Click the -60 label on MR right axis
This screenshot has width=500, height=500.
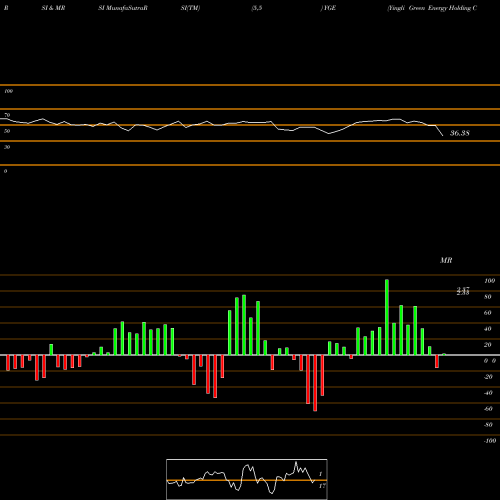[x=488, y=409]
